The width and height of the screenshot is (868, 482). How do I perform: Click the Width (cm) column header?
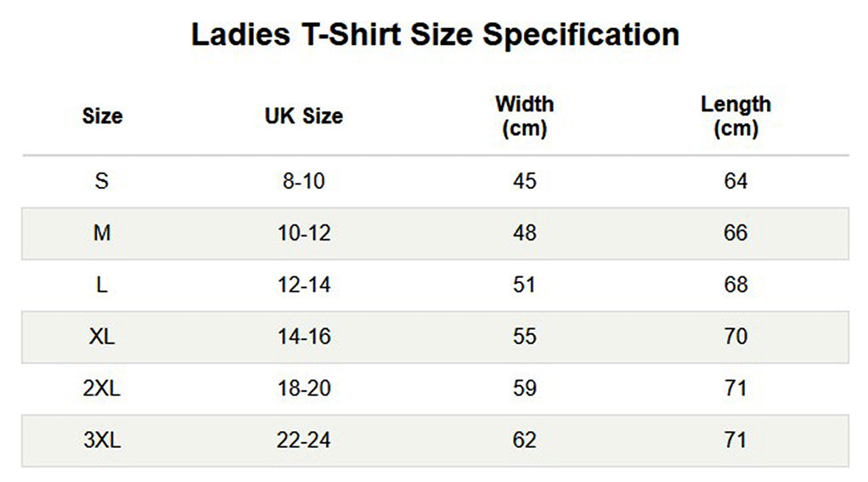click(x=524, y=116)
